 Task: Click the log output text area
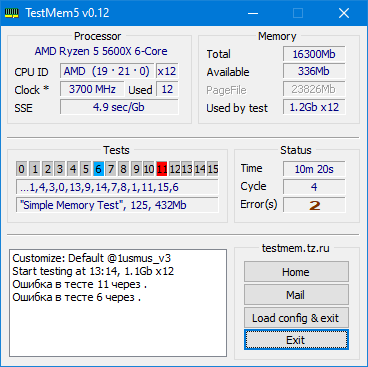pyautogui.click(x=118, y=303)
